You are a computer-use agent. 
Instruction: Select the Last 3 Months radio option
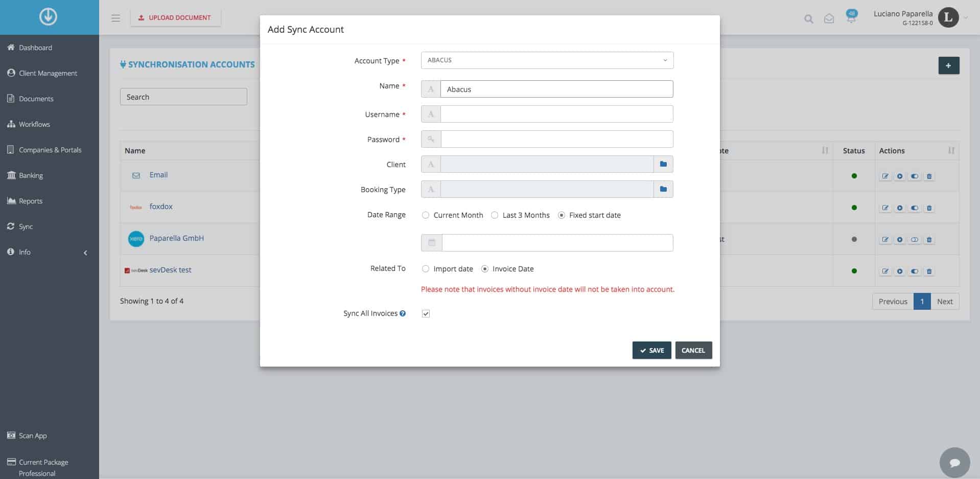coord(495,215)
